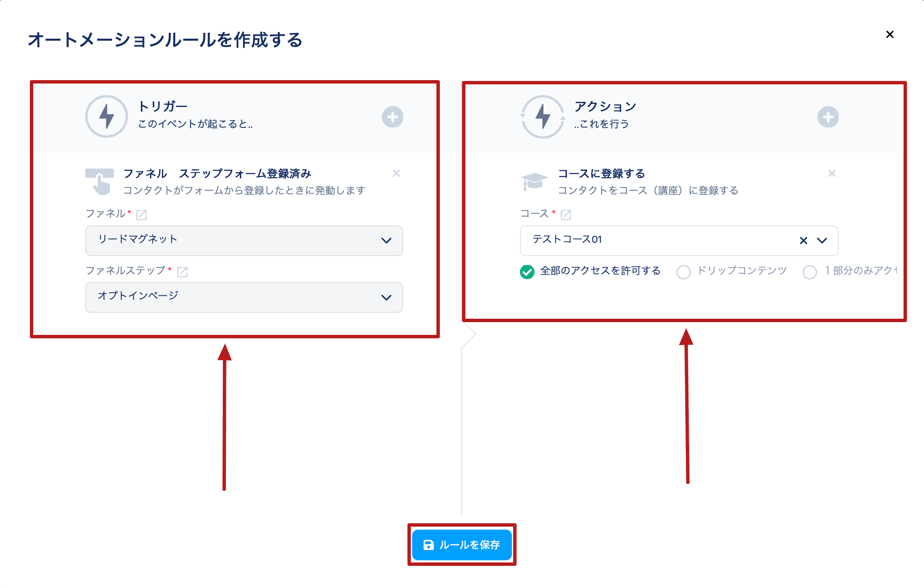
Task: Click the trigger lightning bolt icon
Action: click(107, 116)
